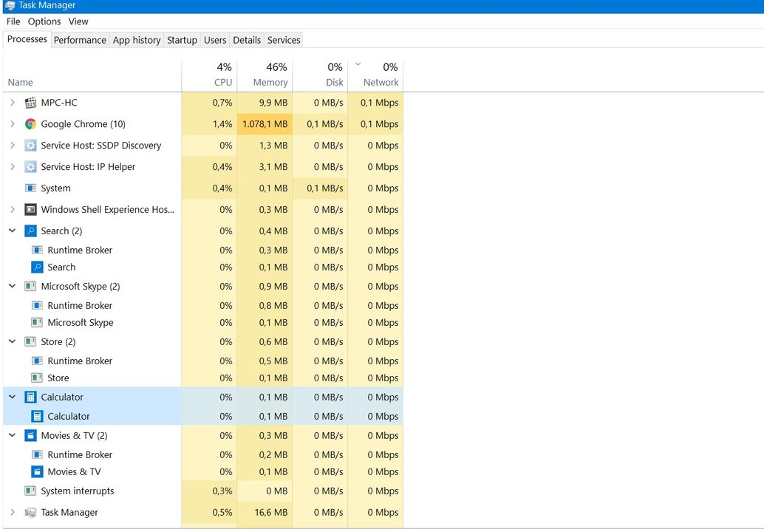The height and width of the screenshot is (532, 764).
Task: Select the System process icon
Action: 30,188
